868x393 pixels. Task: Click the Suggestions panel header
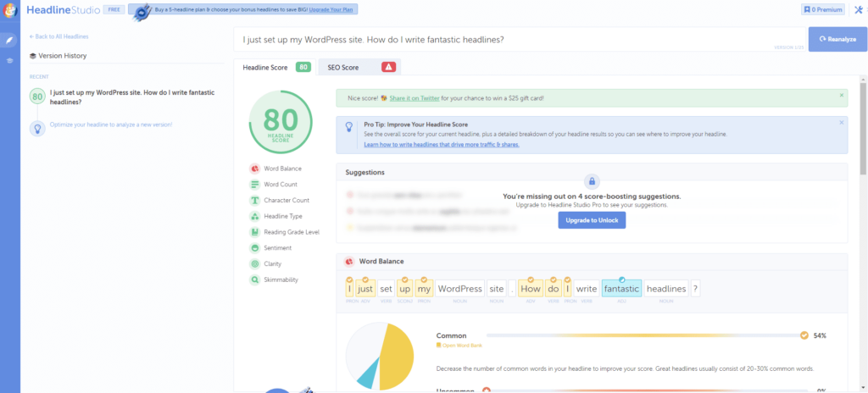(x=592, y=172)
